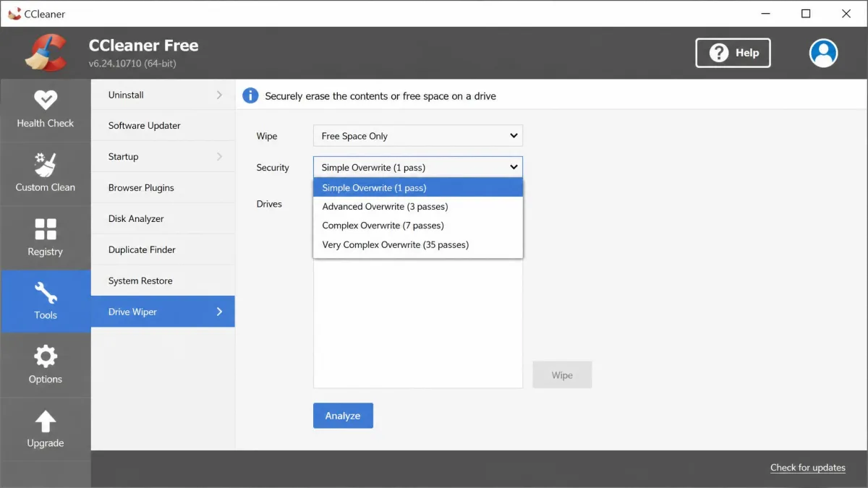The height and width of the screenshot is (488, 868).
Task: Choose Complex Overwrite (7 passes)
Action: pos(418,226)
